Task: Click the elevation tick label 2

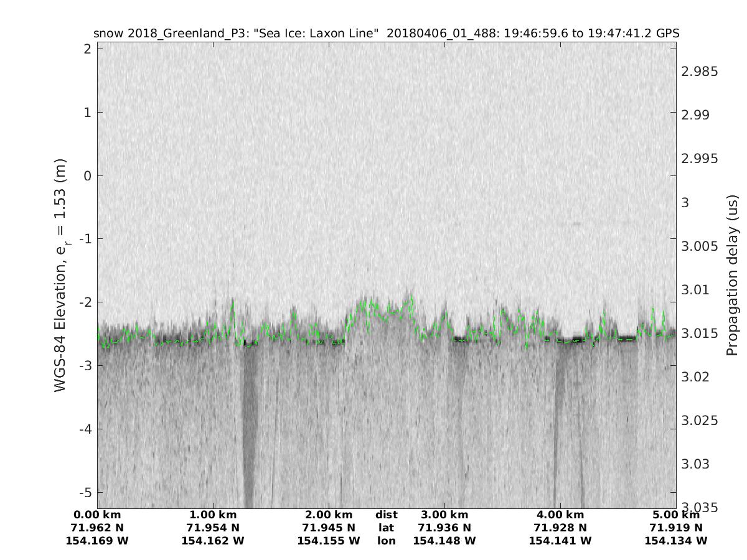Action: [x=88, y=49]
